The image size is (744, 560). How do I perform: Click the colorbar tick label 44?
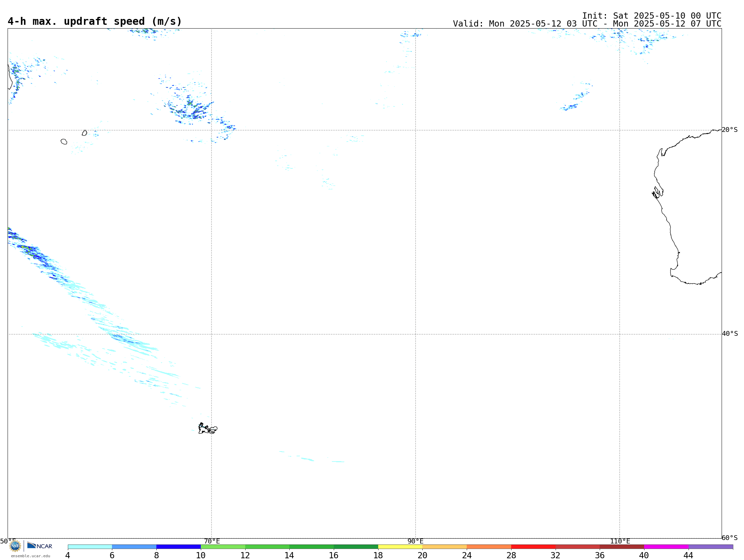pos(688,555)
